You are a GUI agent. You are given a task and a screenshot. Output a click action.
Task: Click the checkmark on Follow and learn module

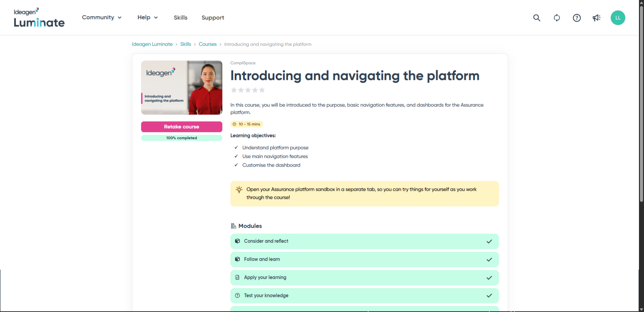tap(489, 260)
